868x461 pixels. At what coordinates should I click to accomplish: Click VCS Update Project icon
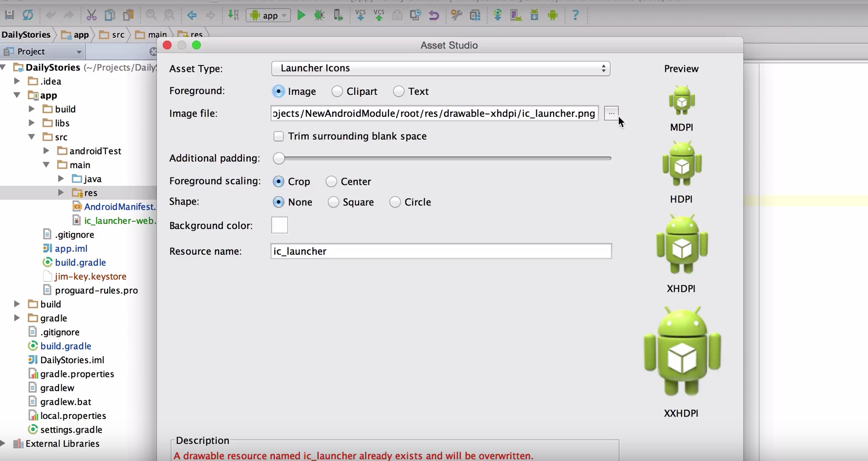pyautogui.click(x=361, y=15)
